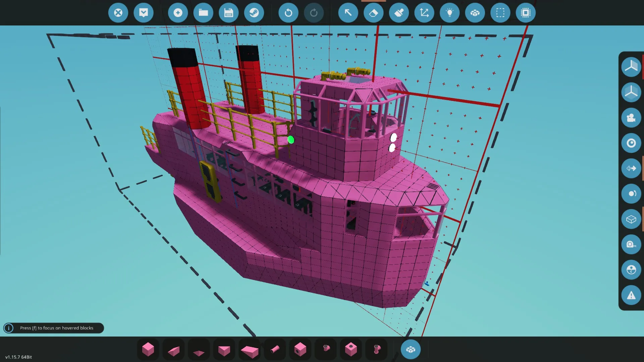Open folder to load a vehicle
This screenshot has height=362, width=644.
(203, 13)
